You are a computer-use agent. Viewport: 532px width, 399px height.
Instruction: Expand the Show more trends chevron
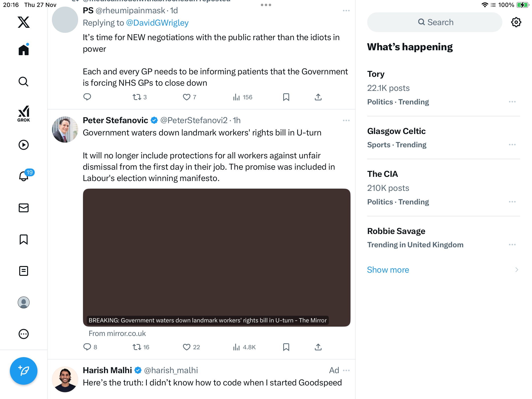(x=516, y=270)
